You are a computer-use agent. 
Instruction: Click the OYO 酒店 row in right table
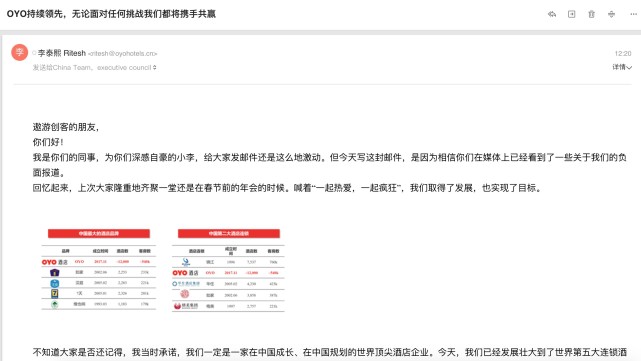[228, 273]
